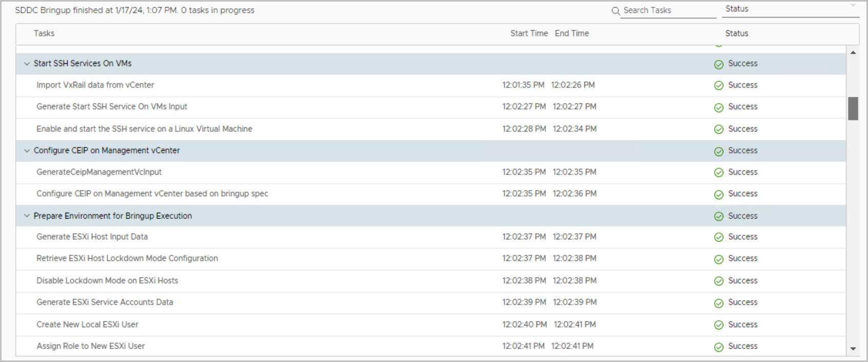Click success icon for Start SSH Services
This screenshot has width=868, height=362.
click(x=719, y=64)
